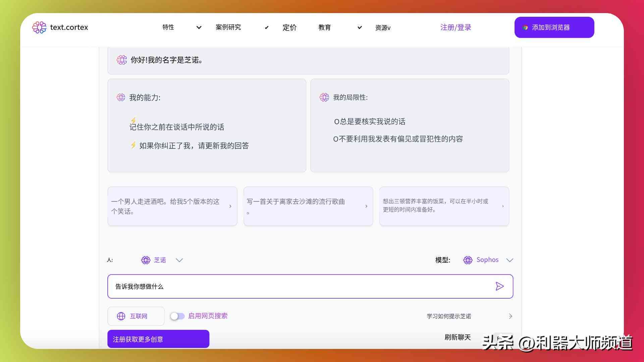Toggle 启用网页搜索 switch on
The height and width of the screenshot is (362, 644).
177,316
